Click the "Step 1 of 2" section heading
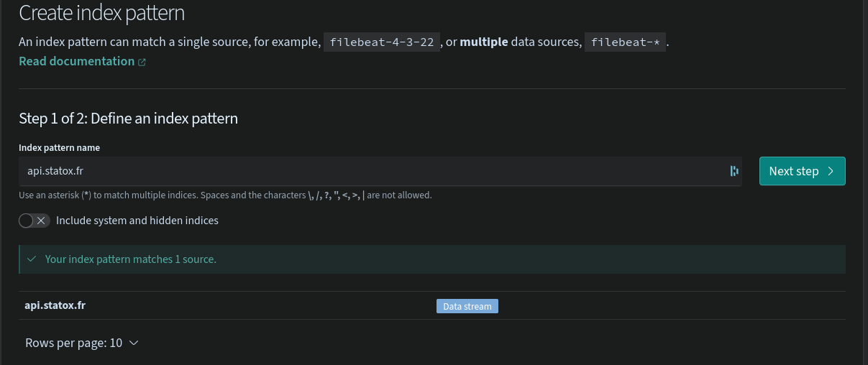The height and width of the screenshot is (365, 868). click(x=128, y=119)
